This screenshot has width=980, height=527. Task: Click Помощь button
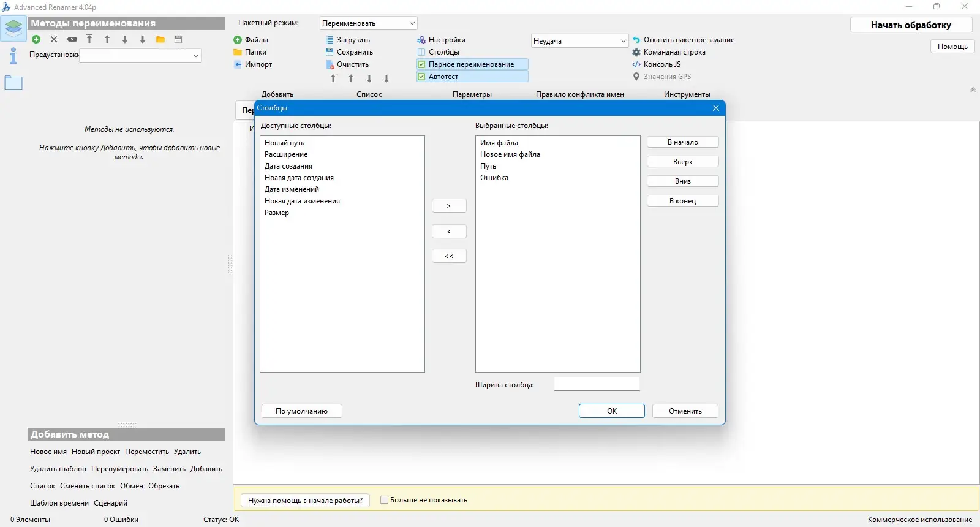coord(952,47)
